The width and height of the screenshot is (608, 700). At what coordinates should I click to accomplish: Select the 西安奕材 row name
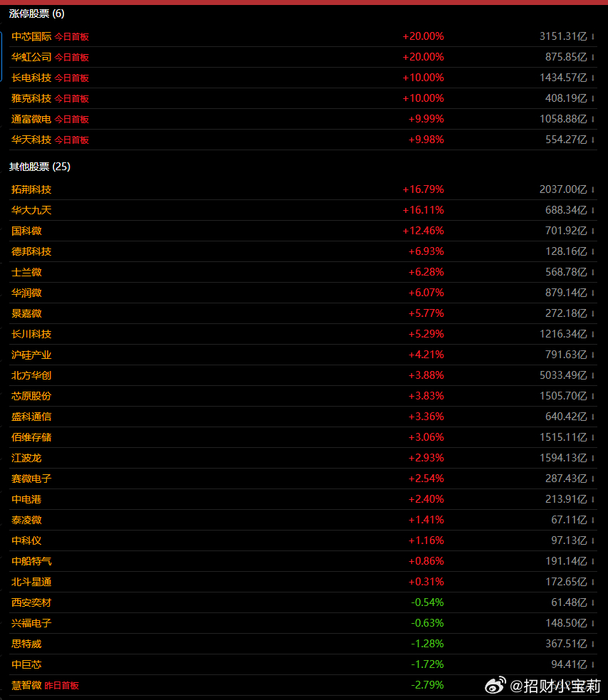point(31,602)
